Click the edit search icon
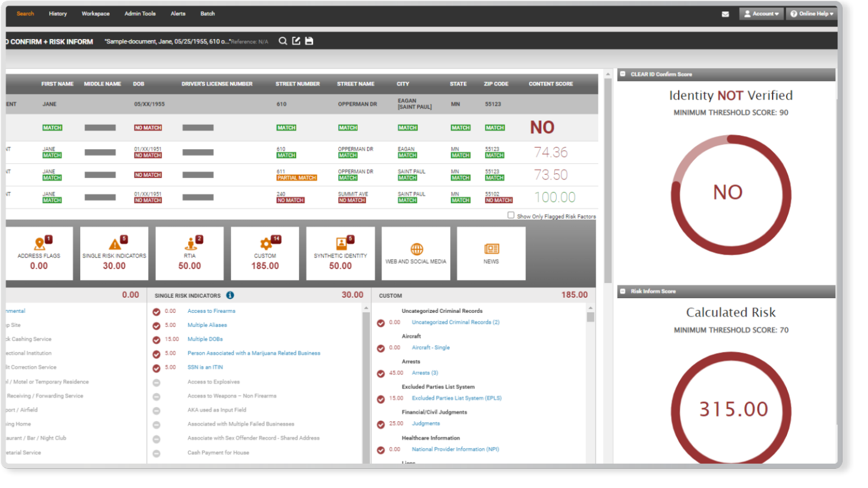This screenshot has width=868, height=488. coord(296,41)
